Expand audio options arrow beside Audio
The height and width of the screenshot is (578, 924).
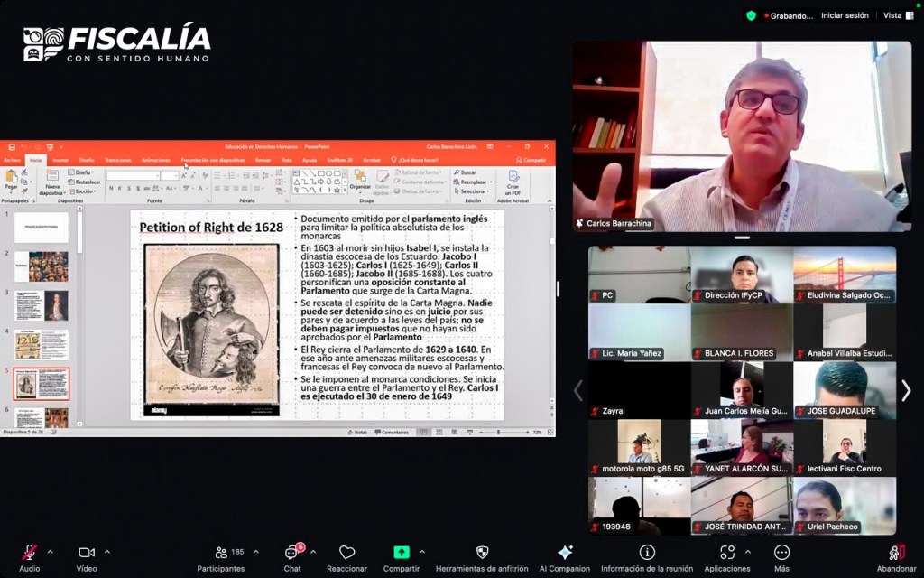click(50, 551)
